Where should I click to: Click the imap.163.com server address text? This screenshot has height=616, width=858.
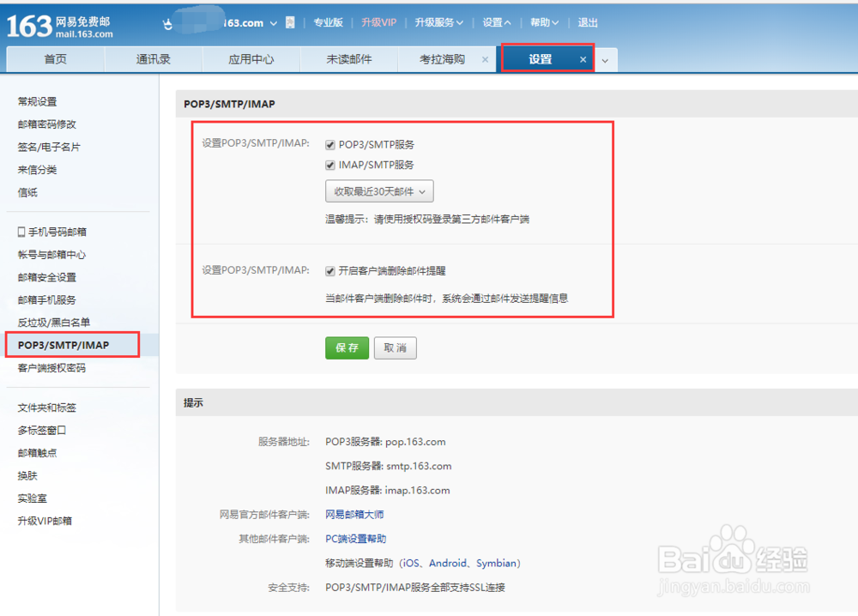418,490
